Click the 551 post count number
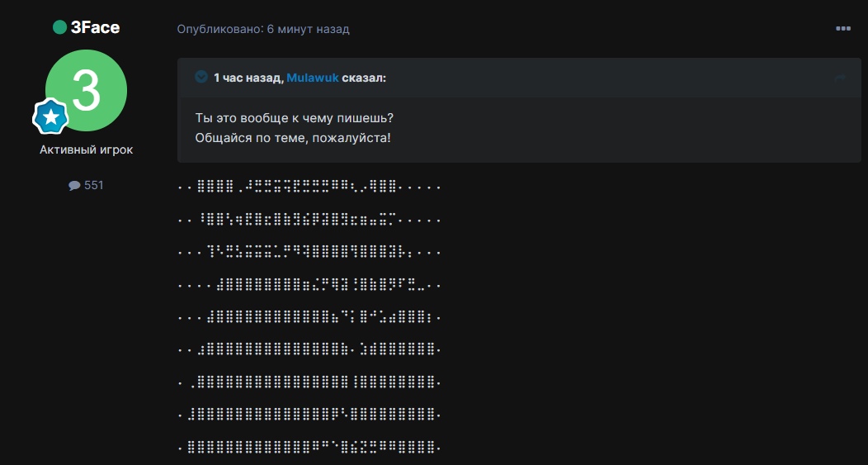Viewport: 868px width, 465px height. coord(94,186)
